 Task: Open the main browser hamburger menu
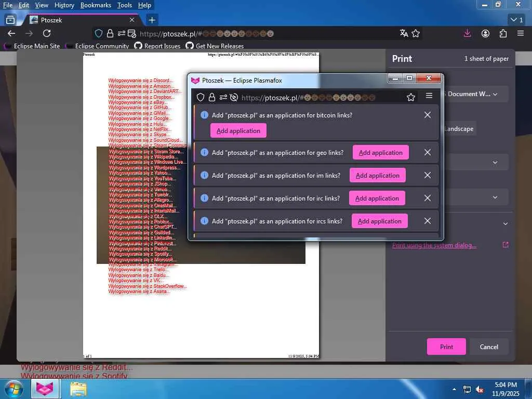(x=521, y=33)
